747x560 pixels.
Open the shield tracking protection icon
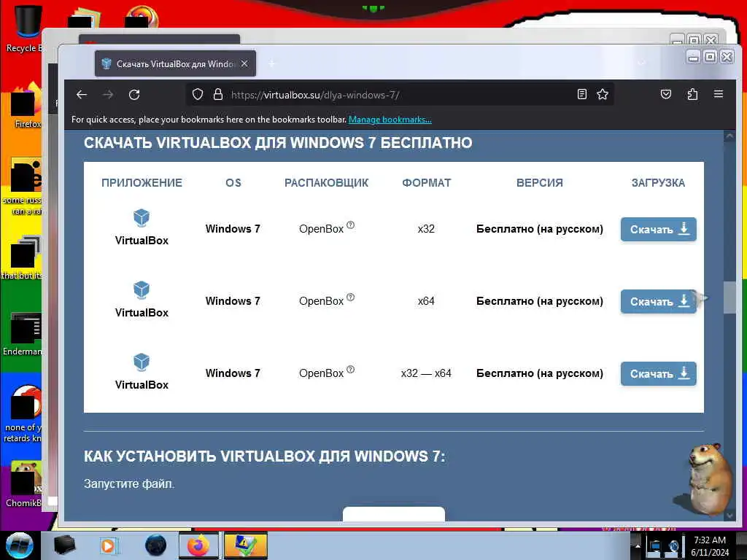197,94
